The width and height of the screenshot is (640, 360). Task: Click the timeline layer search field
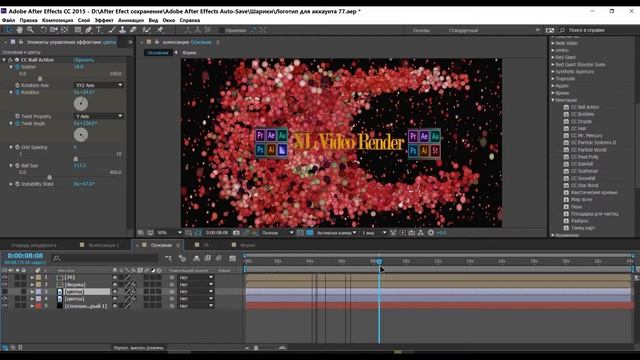(x=105, y=258)
